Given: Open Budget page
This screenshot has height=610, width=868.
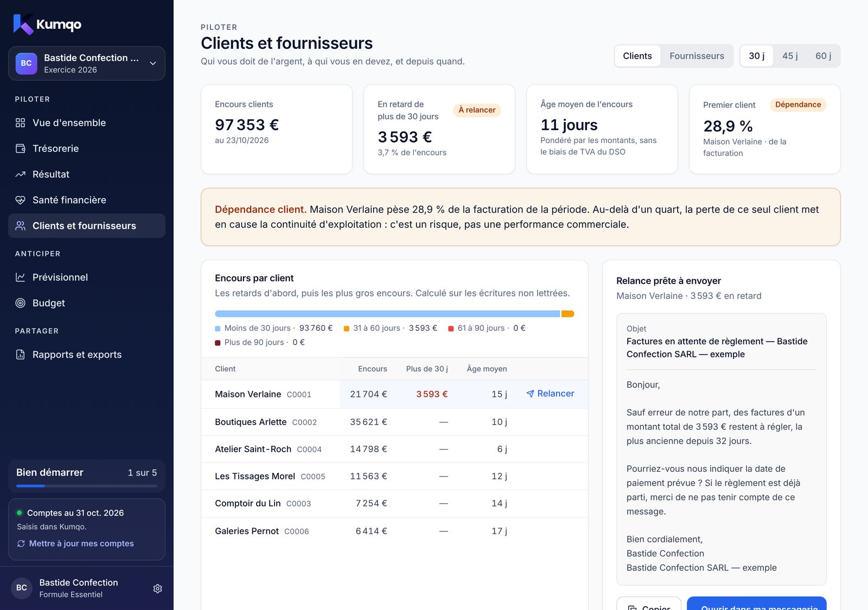Looking at the screenshot, I should pyautogui.click(x=87, y=303).
